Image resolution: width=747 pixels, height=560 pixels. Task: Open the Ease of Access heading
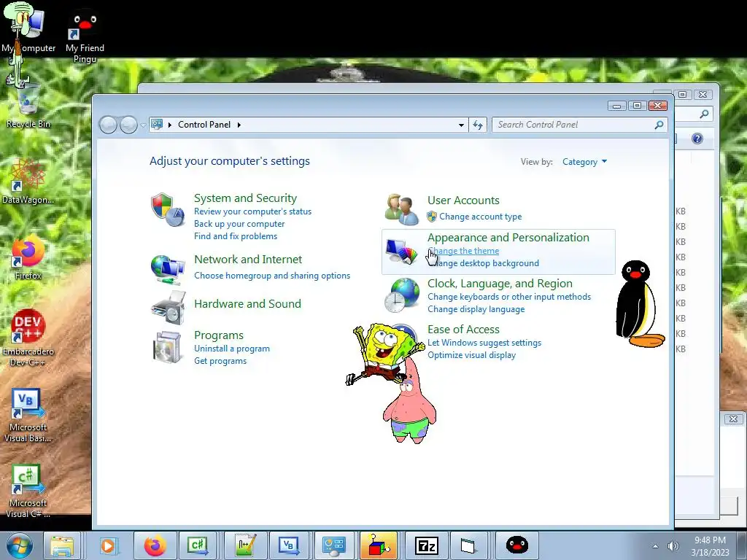[x=463, y=330]
